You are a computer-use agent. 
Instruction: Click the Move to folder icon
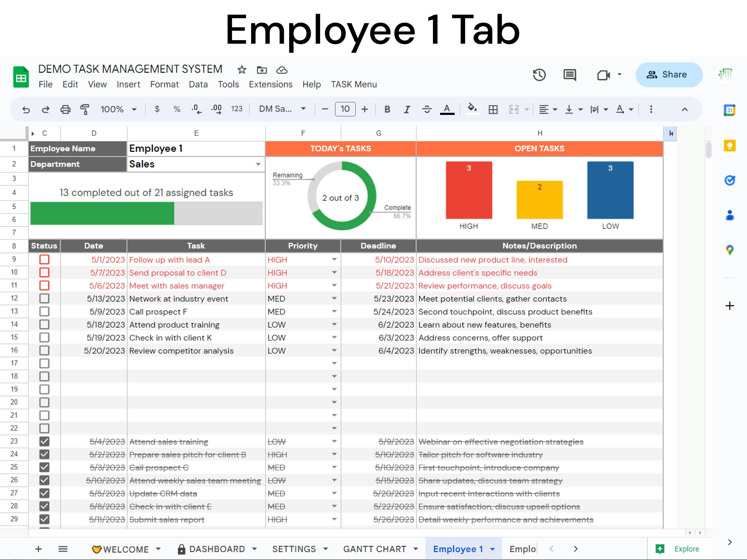point(262,70)
